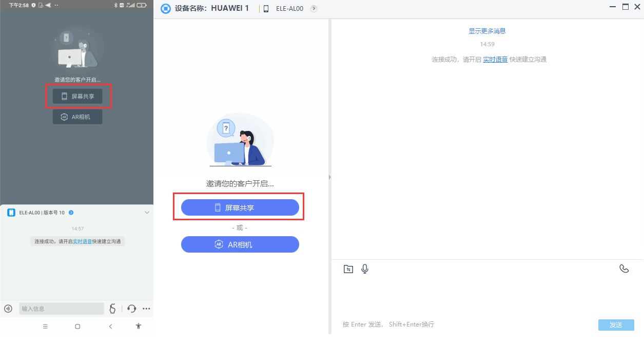The image size is (644, 363).
Task: Open the 实时语音 link in desktop chat
Action: (x=495, y=60)
